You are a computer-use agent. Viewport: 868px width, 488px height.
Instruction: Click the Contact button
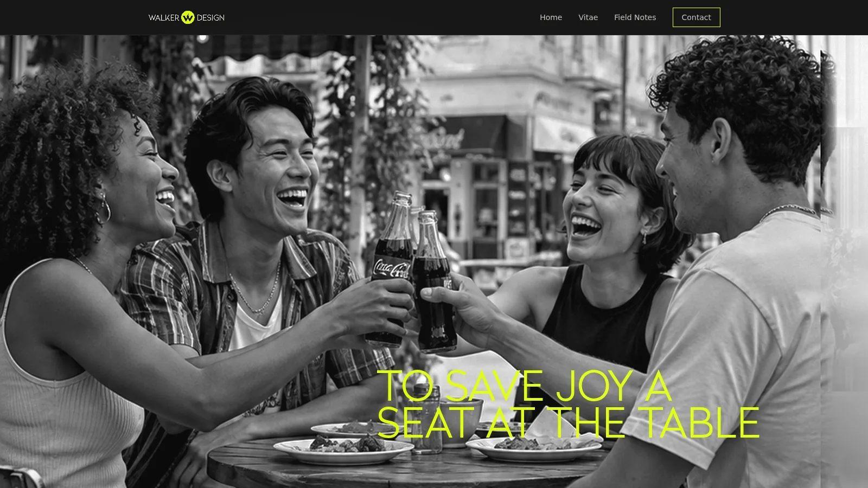coord(696,17)
